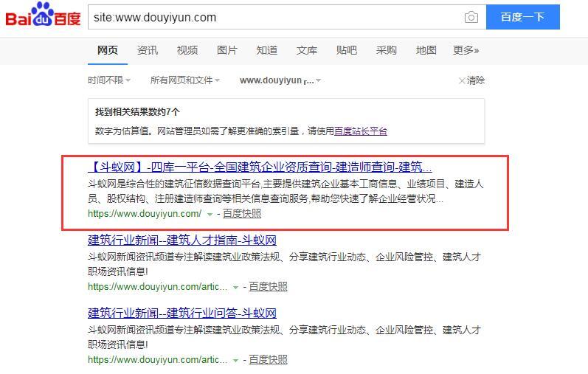Expand the 时间不限 time filter
Viewport: 588px width, 374px height.
108,80
